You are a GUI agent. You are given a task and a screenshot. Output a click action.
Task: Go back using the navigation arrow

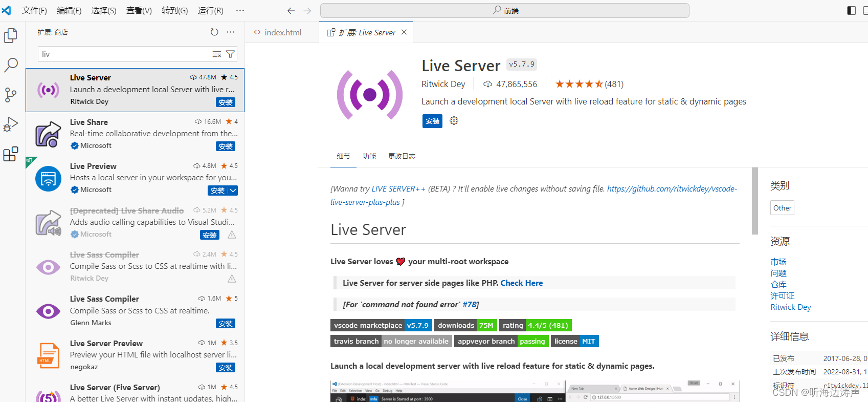[x=291, y=11]
